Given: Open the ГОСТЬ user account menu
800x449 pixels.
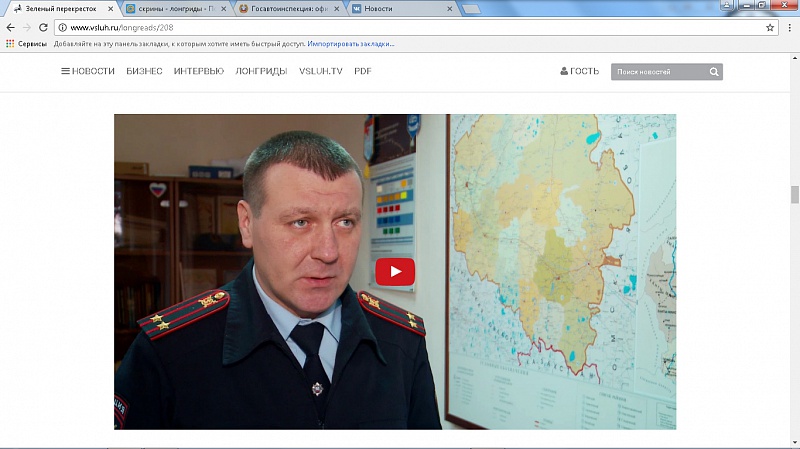Looking at the screenshot, I should (580, 72).
